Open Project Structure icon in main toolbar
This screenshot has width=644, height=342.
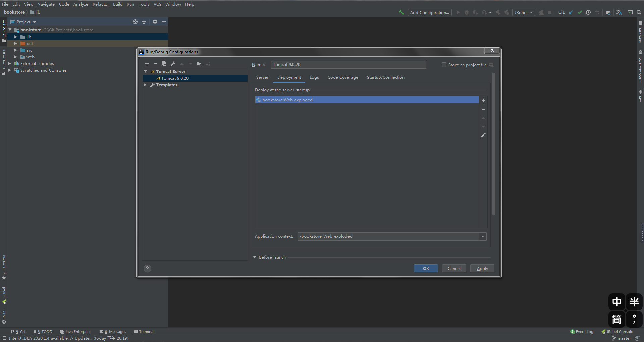click(x=608, y=12)
